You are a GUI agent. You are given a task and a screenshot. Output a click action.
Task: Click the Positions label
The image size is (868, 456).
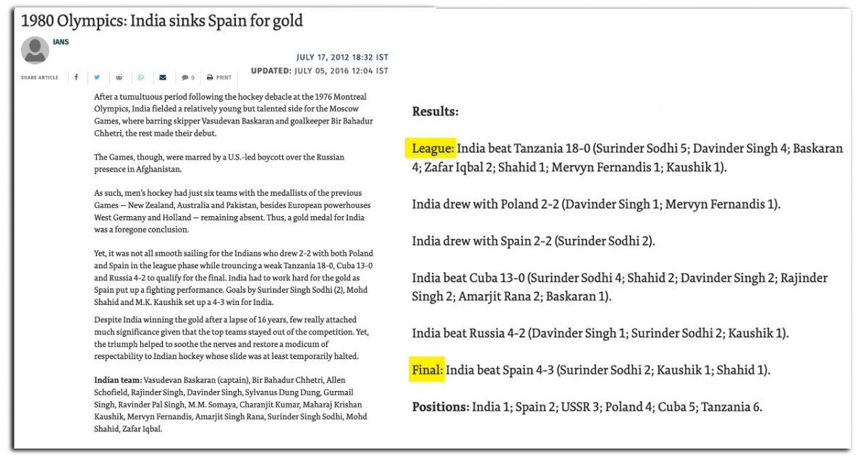[441, 407]
